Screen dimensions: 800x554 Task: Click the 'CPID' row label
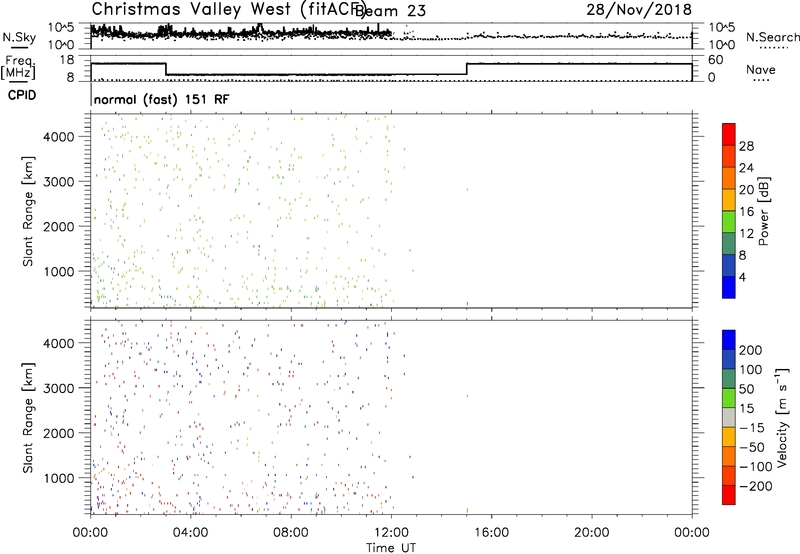click(22, 95)
